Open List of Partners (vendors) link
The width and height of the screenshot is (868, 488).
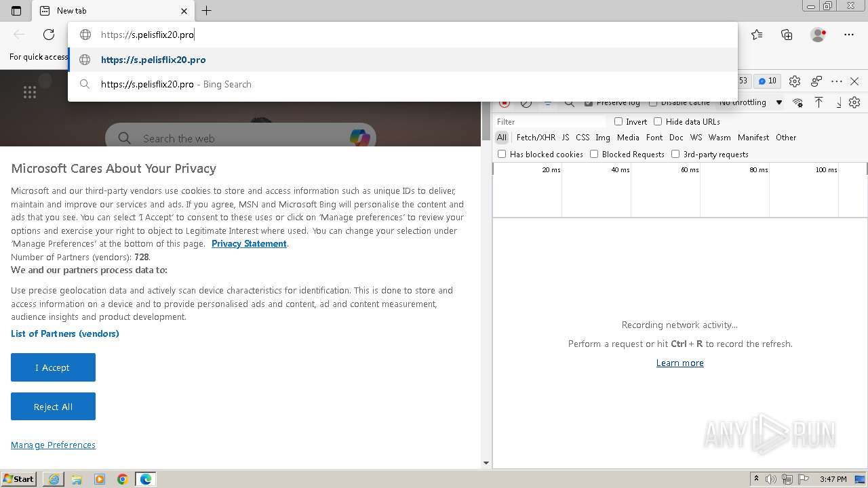(65, 333)
